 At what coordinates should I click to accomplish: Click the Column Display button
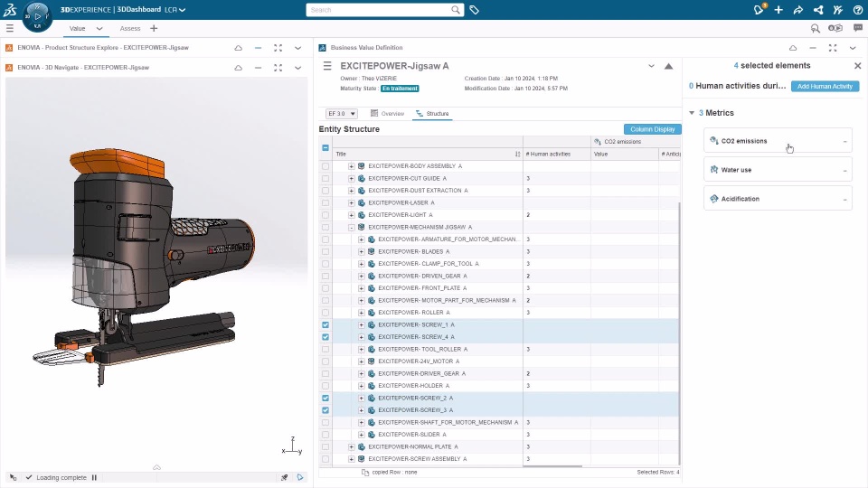click(652, 129)
